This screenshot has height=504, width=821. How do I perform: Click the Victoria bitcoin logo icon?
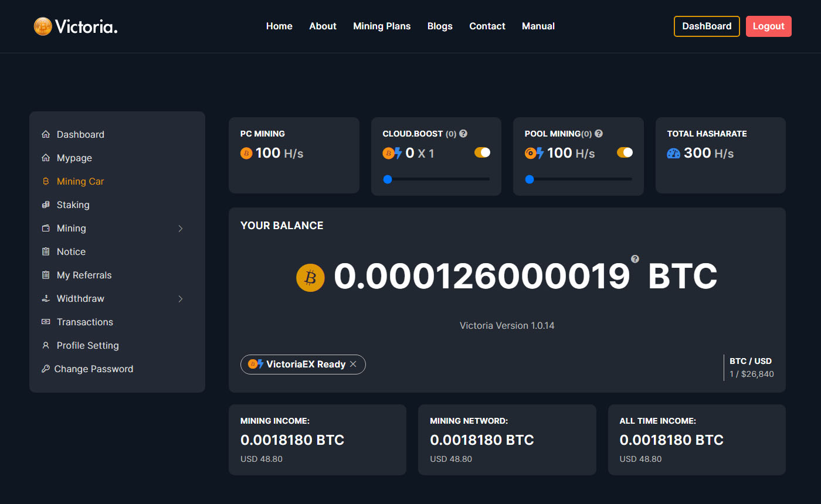pos(43,26)
